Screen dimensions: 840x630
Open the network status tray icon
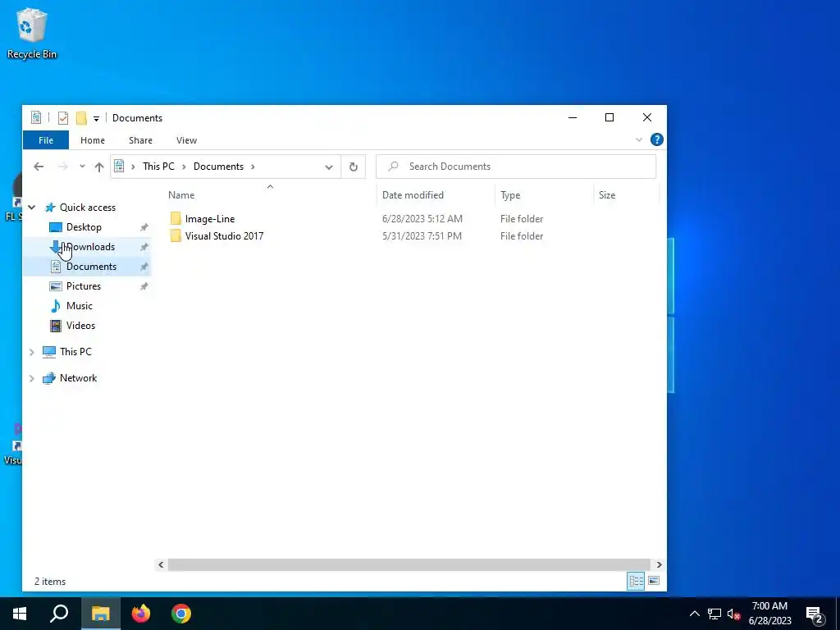click(x=714, y=614)
